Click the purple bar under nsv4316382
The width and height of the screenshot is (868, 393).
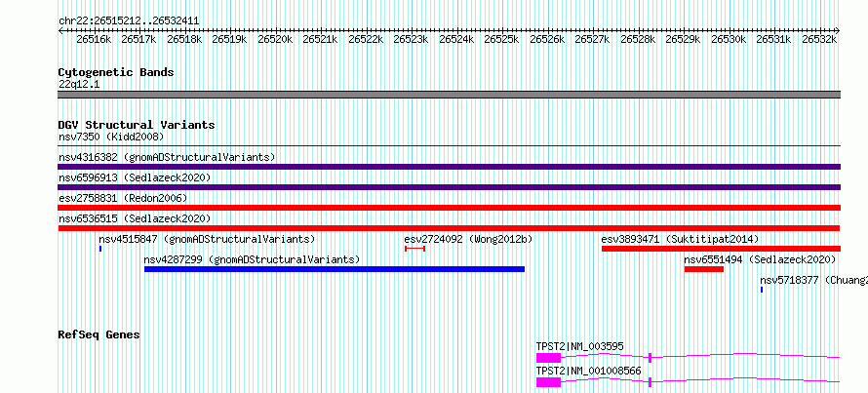[x=449, y=167]
